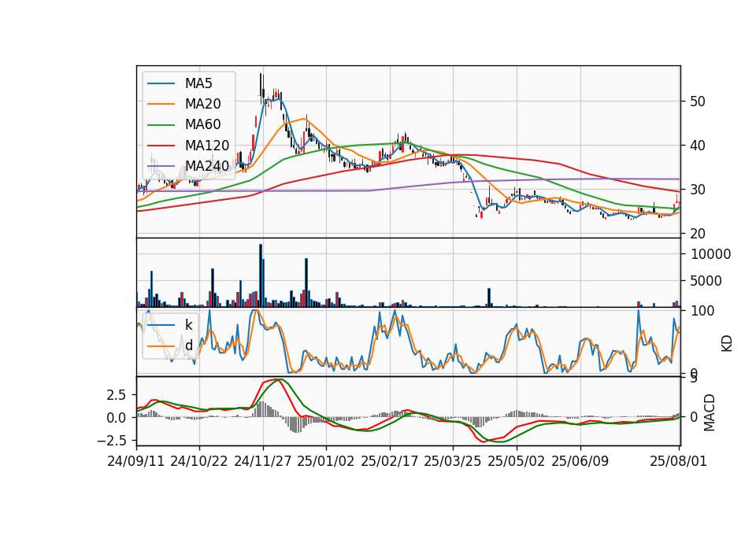
Task: Click the 25/05/02 date label
Action: pos(517,462)
